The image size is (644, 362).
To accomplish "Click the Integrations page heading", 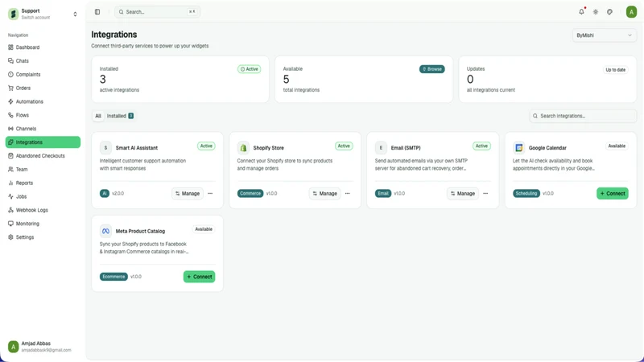I will click(x=114, y=35).
